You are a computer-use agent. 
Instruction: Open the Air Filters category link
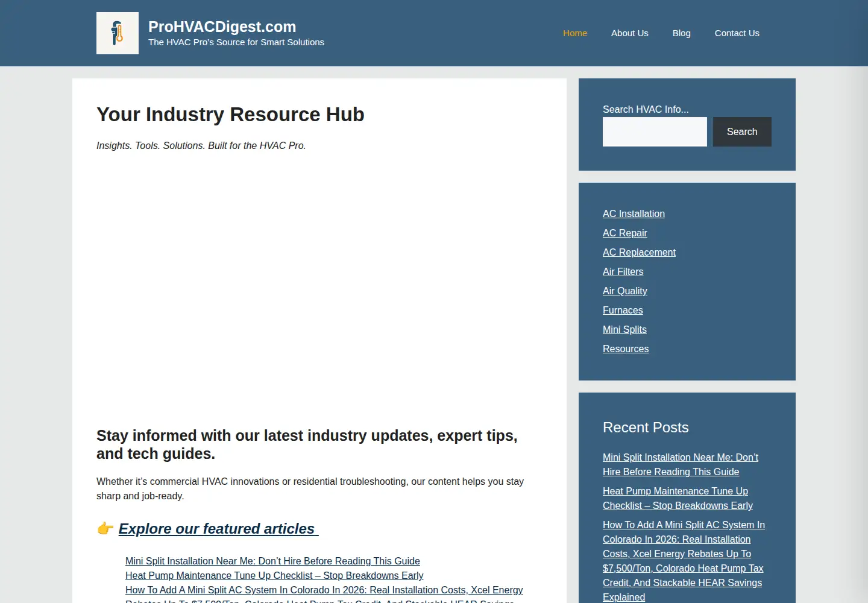(x=623, y=271)
